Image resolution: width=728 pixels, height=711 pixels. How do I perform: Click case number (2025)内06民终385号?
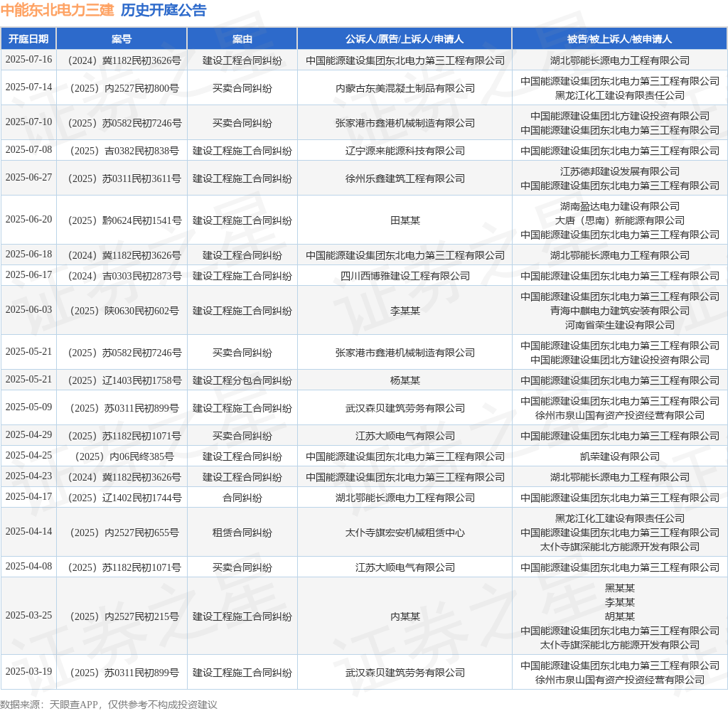tap(124, 457)
